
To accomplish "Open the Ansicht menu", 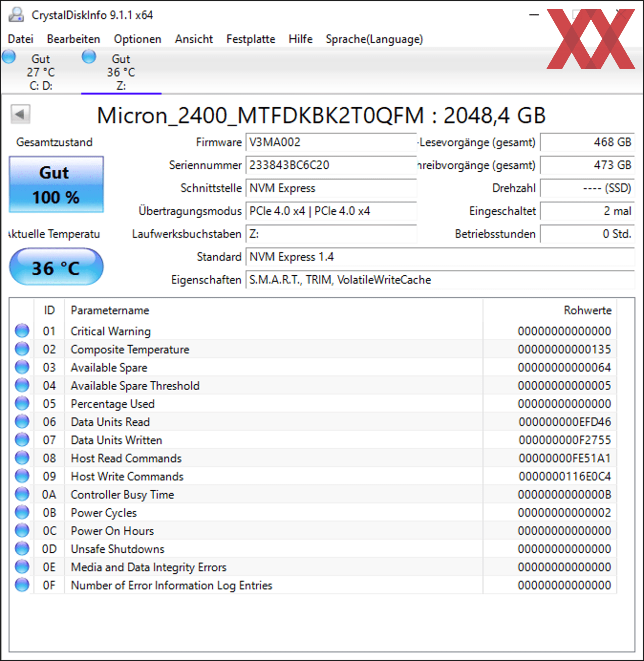I will pyautogui.click(x=194, y=39).
